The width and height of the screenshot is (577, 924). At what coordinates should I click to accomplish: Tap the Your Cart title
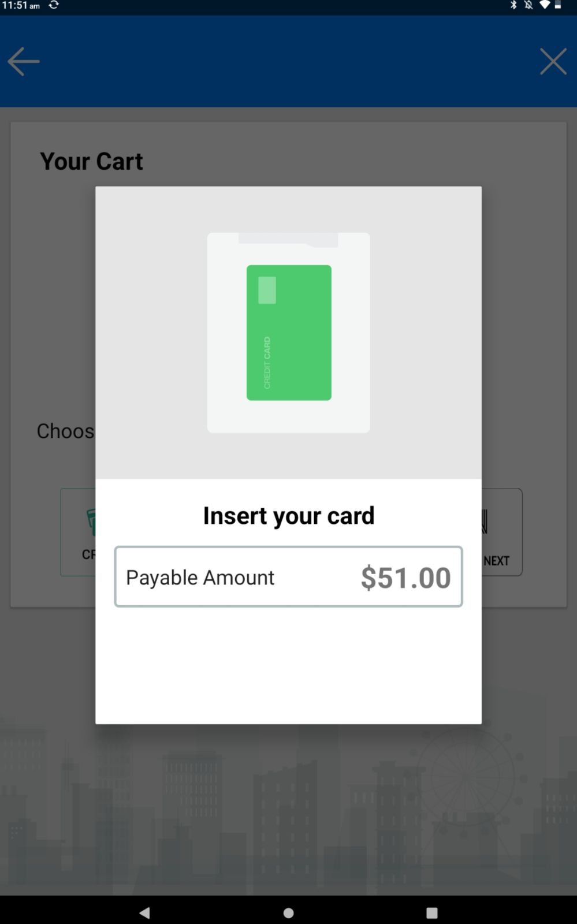click(91, 161)
